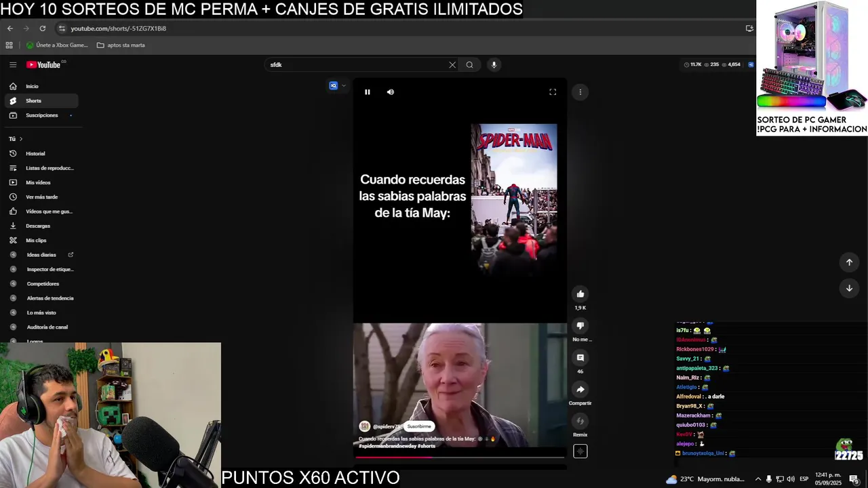The image size is (868, 488).
Task: Open taskbar volume speaker icon
Action: pos(791,479)
